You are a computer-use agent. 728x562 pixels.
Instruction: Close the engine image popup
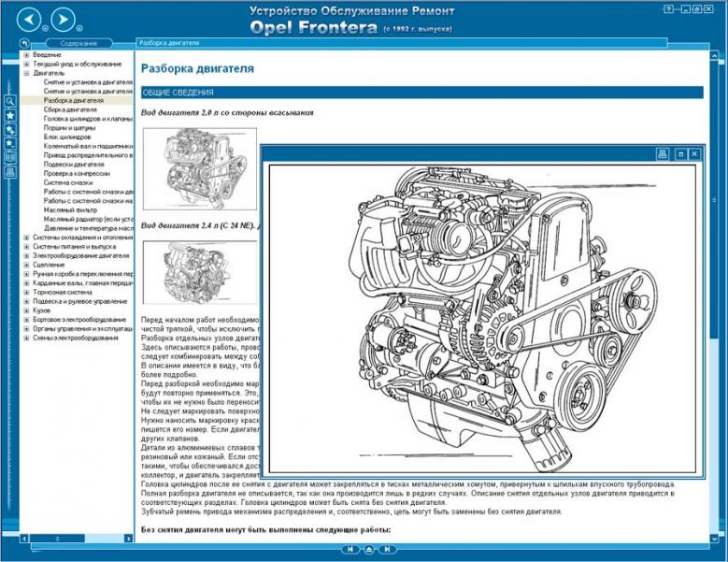click(694, 153)
